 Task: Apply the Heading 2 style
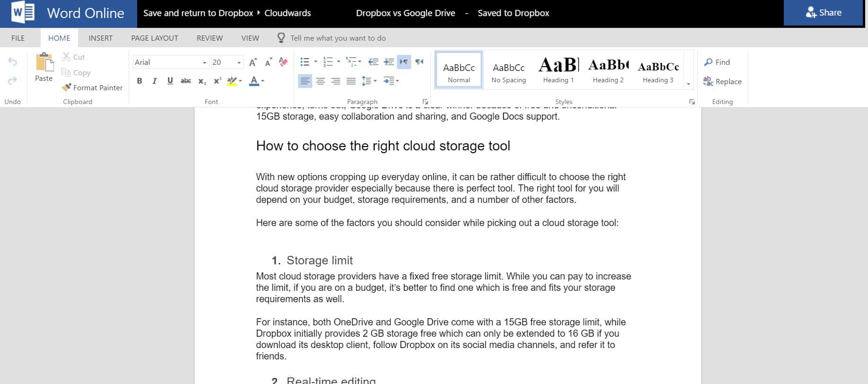tap(608, 70)
